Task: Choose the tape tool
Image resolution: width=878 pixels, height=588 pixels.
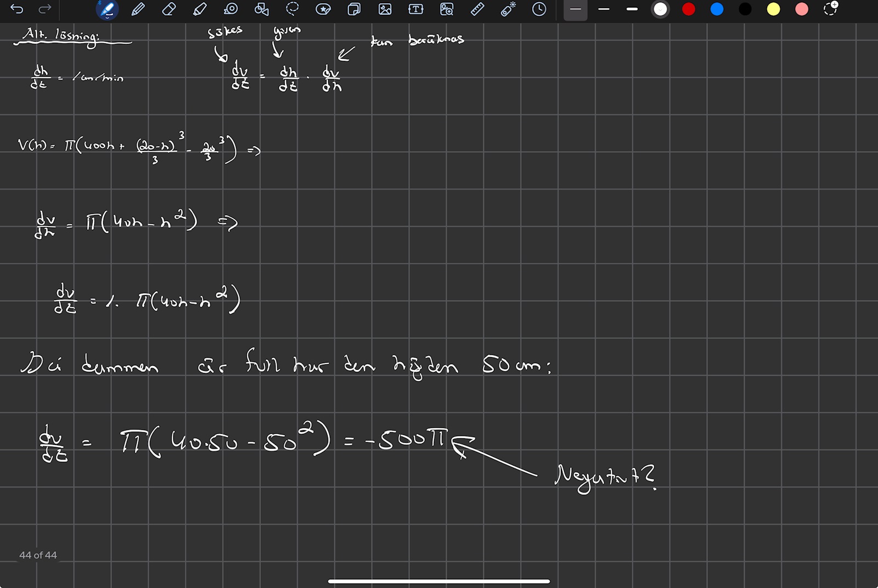Action: [x=231, y=9]
